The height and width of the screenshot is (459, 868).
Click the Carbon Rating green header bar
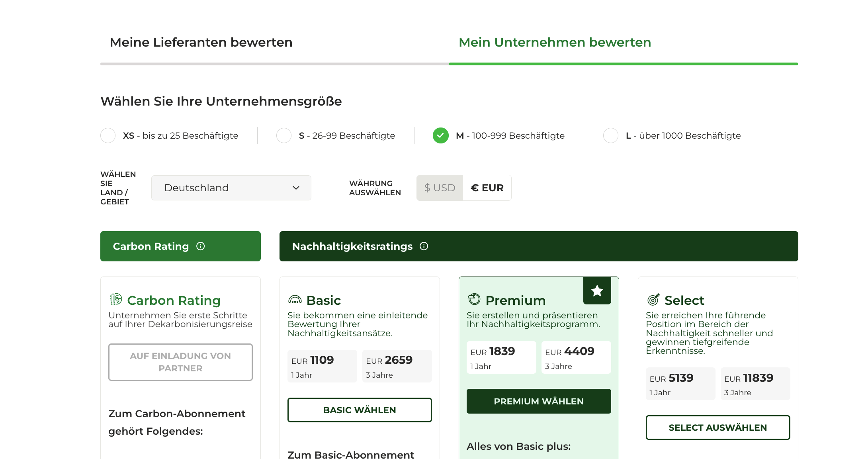click(180, 246)
